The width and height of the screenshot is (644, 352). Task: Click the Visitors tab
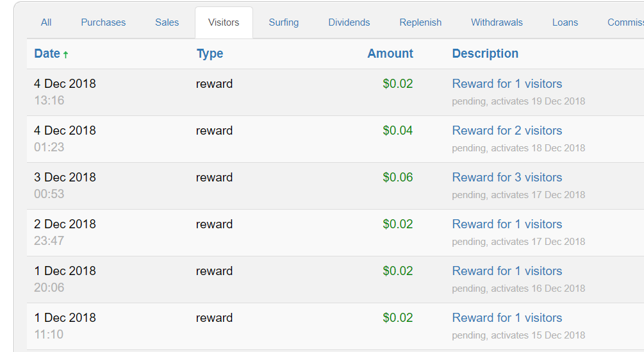click(224, 22)
